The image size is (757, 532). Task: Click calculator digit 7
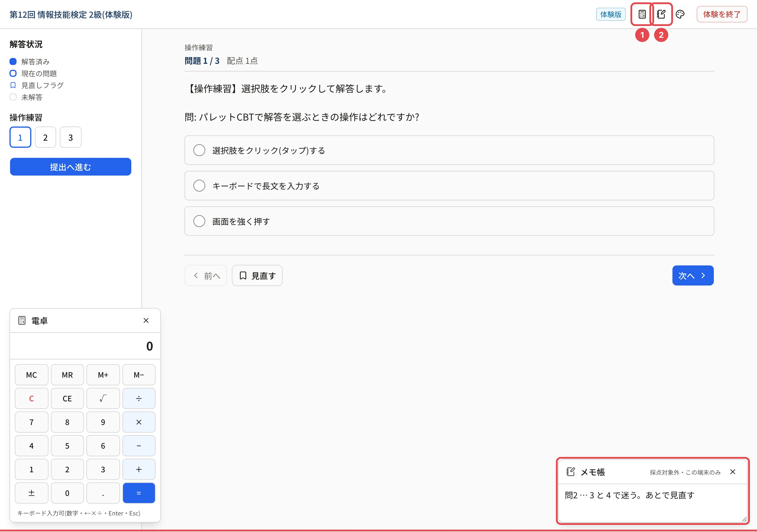[x=31, y=422]
